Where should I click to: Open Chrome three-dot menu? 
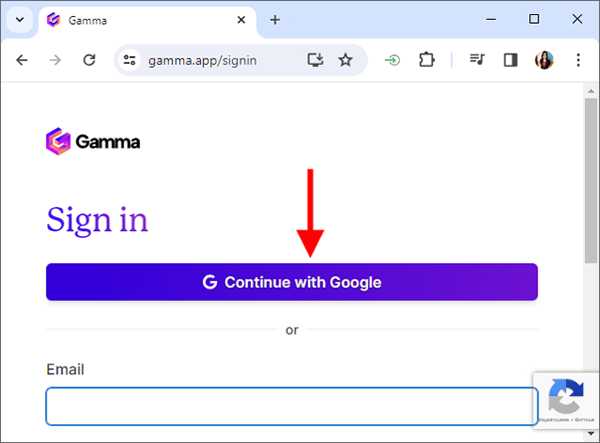coord(578,60)
